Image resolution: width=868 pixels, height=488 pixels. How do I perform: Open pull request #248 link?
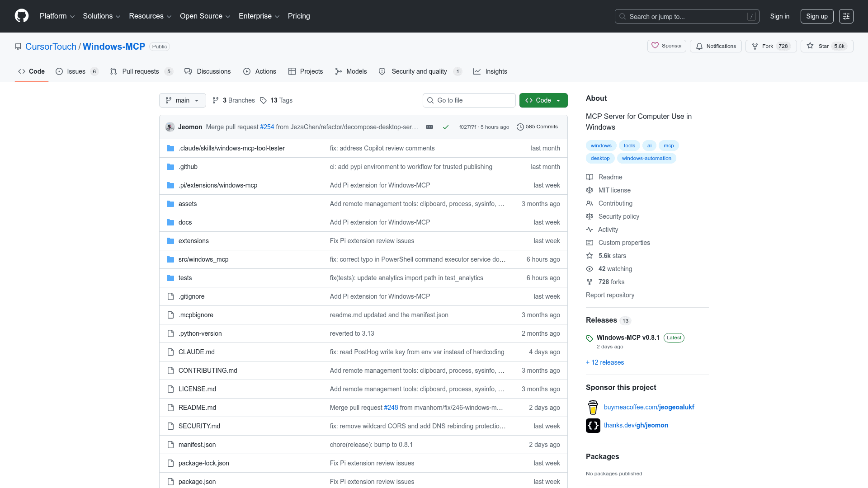point(391,408)
